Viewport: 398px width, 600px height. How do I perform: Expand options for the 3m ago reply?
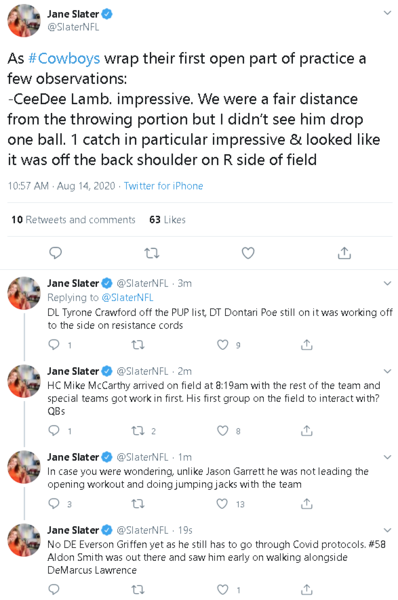pos(387,284)
